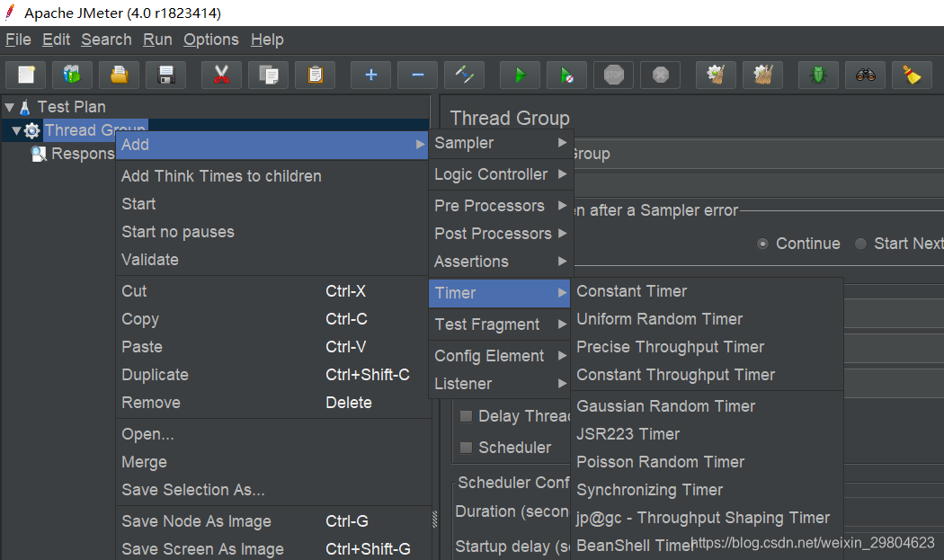
Task: Select the Test Plan tree item
Action: (71, 107)
